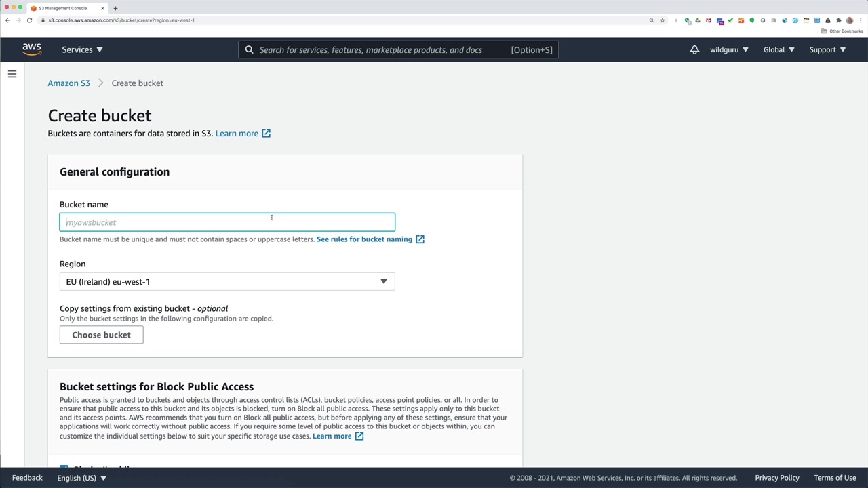Bookmark this page with the star icon
The width and height of the screenshot is (868, 488).
(x=663, y=20)
